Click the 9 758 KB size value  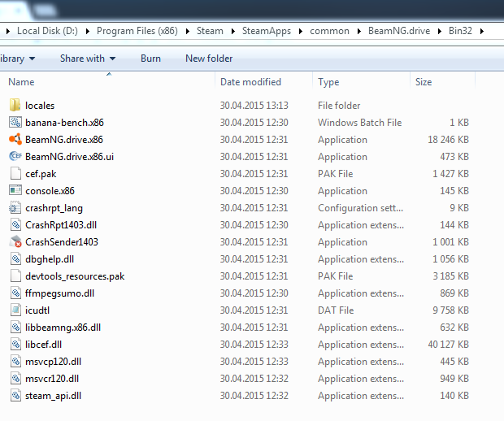pos(450,310)
